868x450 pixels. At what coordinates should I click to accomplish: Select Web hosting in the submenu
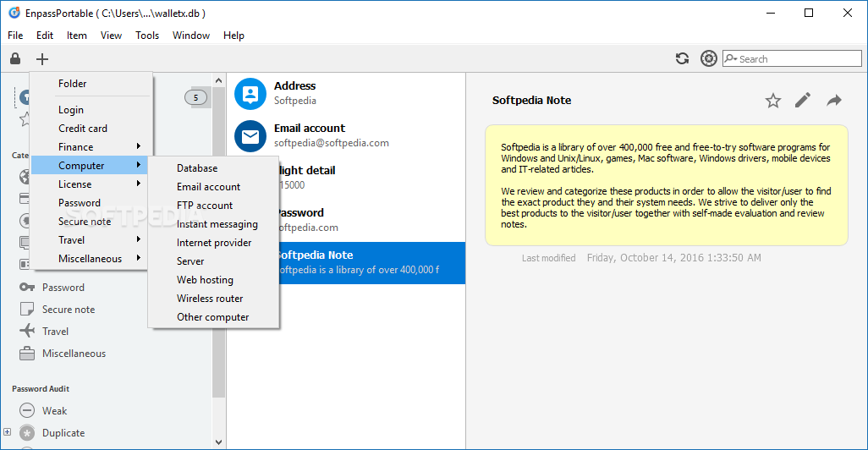pos(214,279)
